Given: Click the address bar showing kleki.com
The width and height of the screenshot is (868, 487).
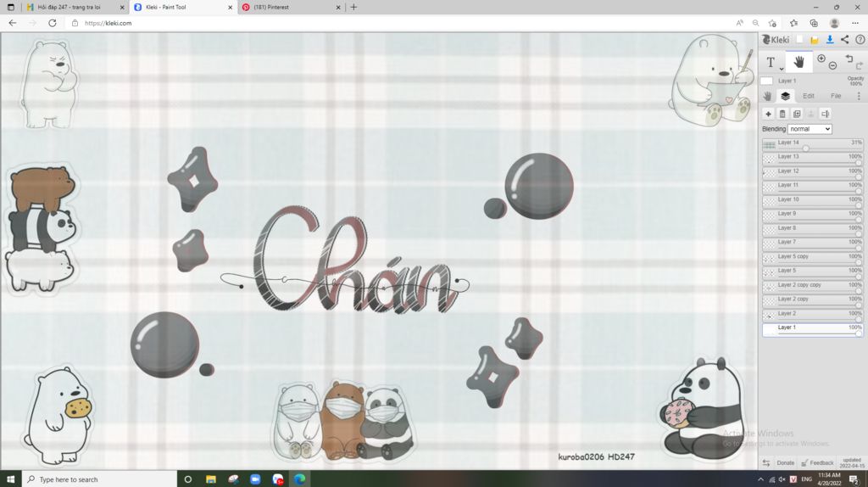Looking at the screenshot, I should [398, 23].
